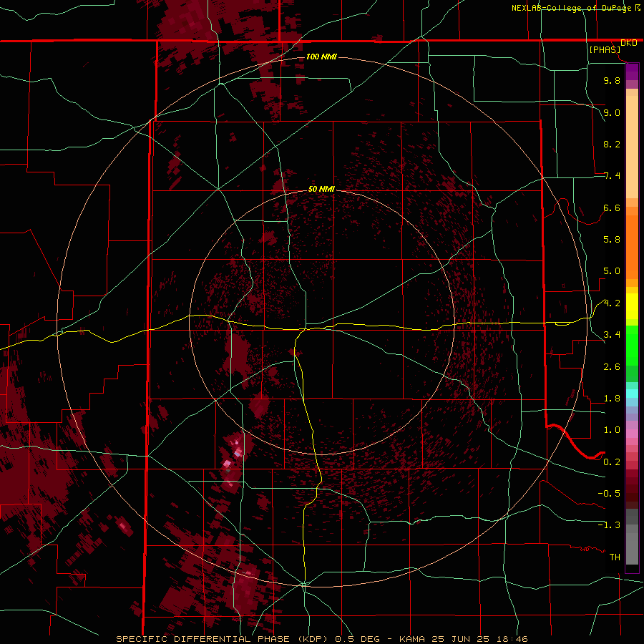Click the -0.5 scale value
Image resolution: width=644 pixels, height=644 pixels.
[x=609, y=494]
